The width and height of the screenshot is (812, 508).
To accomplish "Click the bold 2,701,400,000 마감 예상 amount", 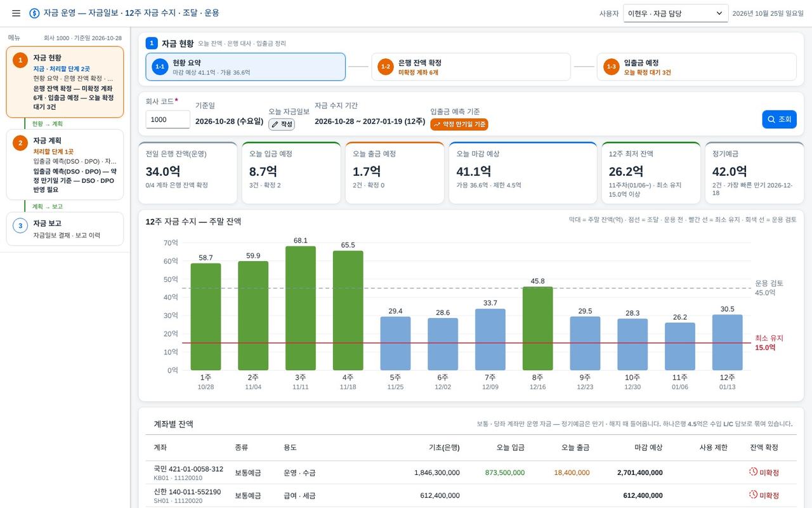I will click(x=640, y=472).
